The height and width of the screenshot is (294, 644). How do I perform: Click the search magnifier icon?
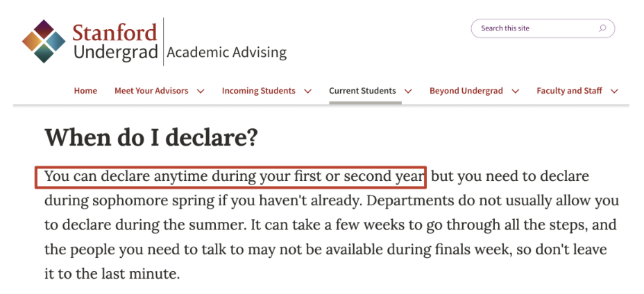[x=602, y=28]
